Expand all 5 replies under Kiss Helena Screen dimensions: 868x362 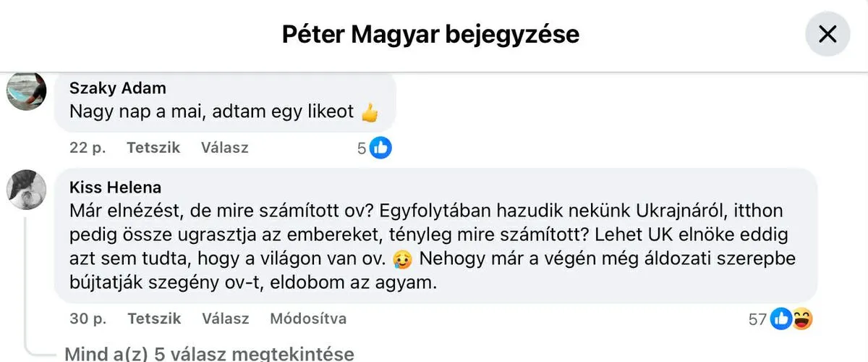209,354
